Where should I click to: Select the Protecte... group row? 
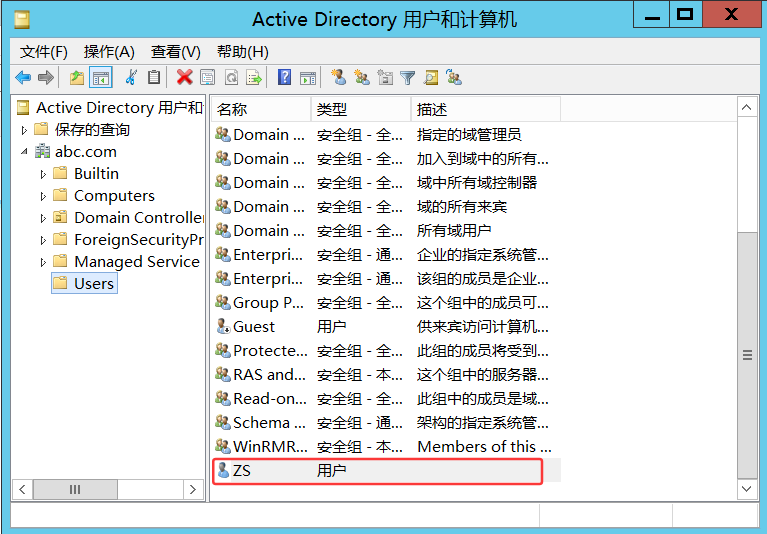[386, 350]
